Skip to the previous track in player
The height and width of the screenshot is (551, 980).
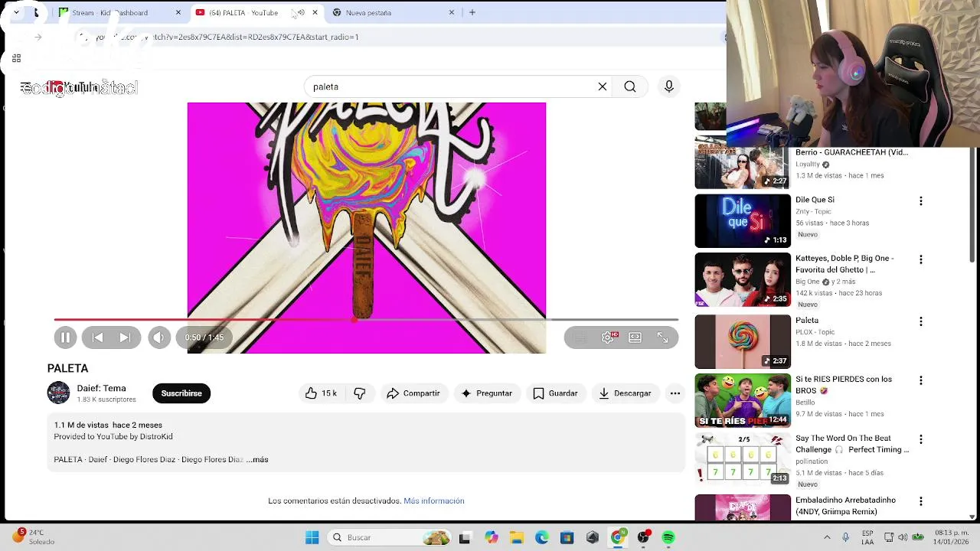pyautogui.click(x=98, y=337)
